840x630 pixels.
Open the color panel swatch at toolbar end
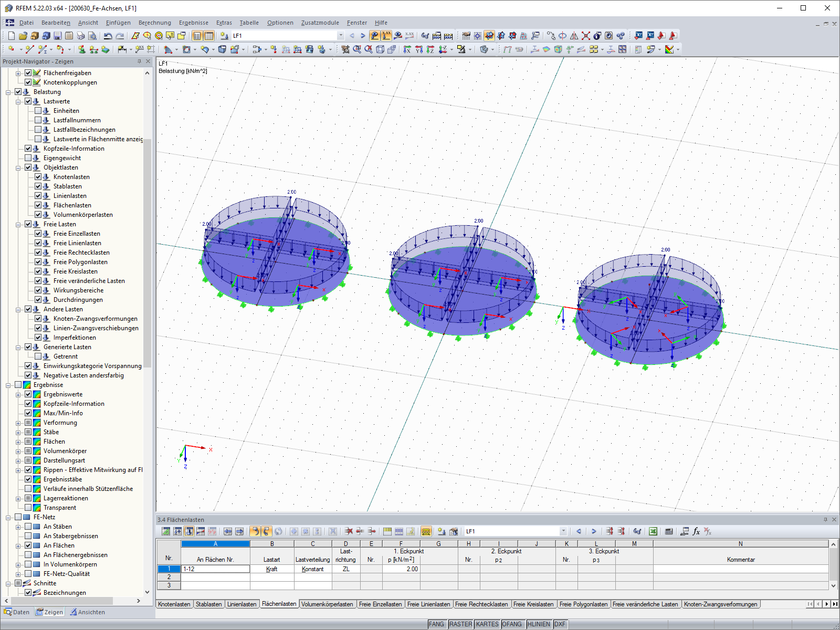pyautogui.click(x=669, y=49)
